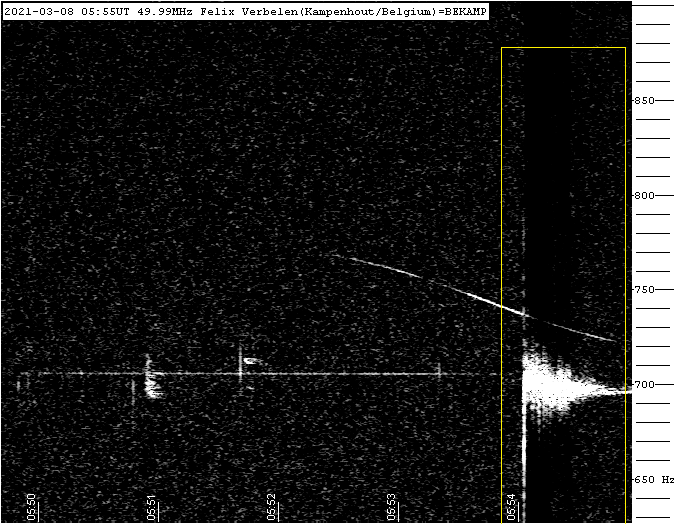Click the 650 Hz frequency scale label
The width and height of the screenshot is (675, 524).
point(654,479)
